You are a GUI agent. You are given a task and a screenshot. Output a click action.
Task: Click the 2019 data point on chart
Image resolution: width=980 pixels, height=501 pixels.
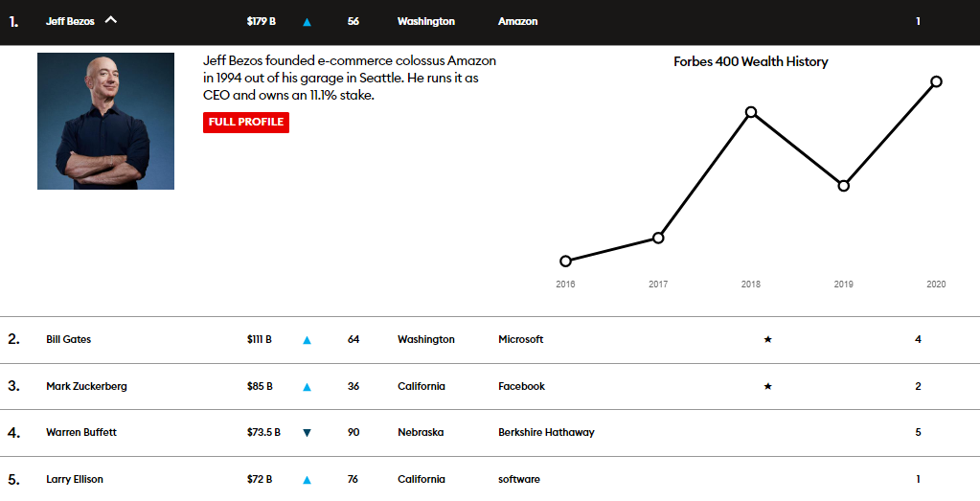pyautogui.click(x=843, y=186)
